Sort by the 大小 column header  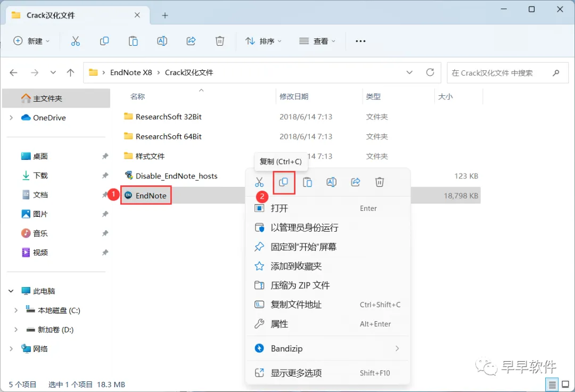(446, 96)
